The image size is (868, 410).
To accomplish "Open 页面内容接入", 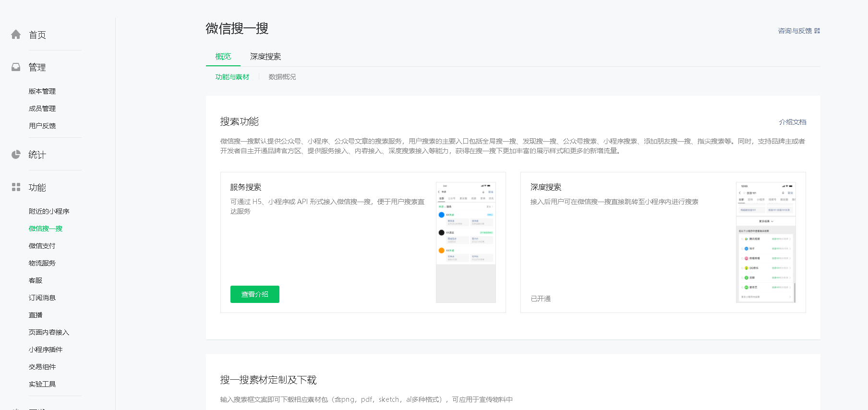I will 49,332.
